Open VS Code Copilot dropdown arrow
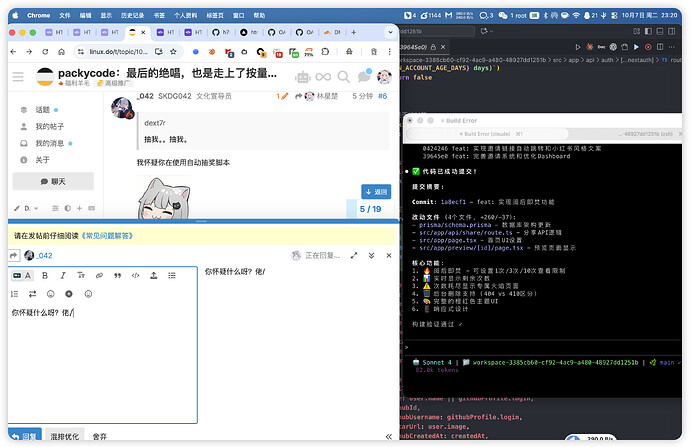Image resolution: width=690 pixels, height=447 pixels. tap(492, 31)
